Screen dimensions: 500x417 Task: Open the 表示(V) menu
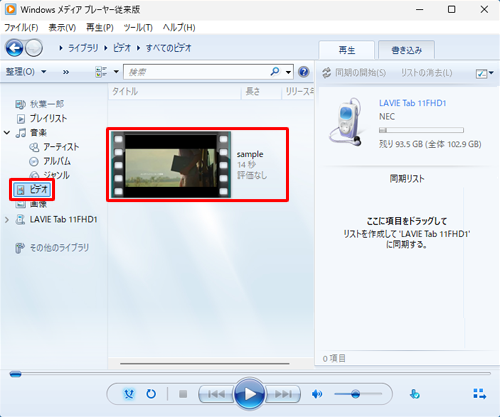click(x=62, y=27)
